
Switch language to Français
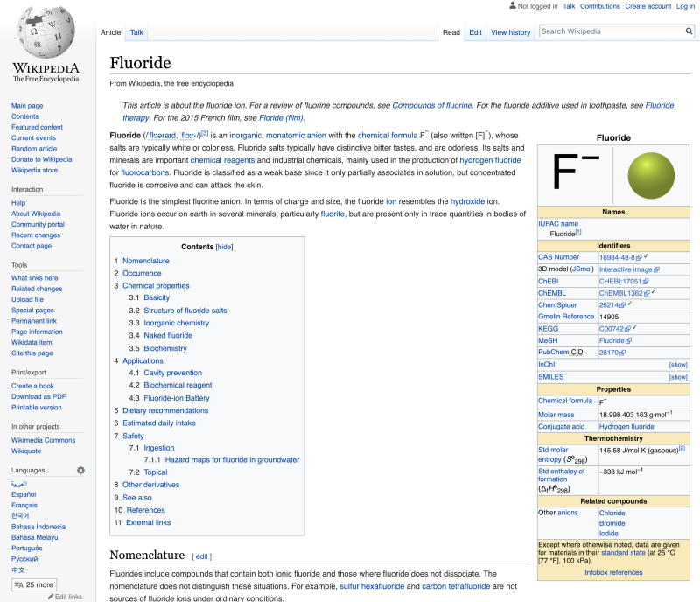[24, 506]
